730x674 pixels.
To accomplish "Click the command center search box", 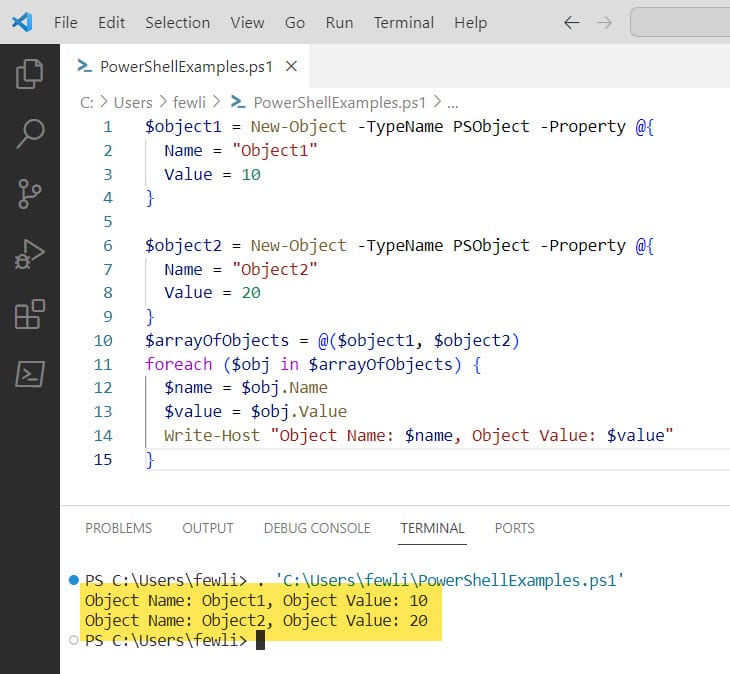I will [x=680, y=22].
